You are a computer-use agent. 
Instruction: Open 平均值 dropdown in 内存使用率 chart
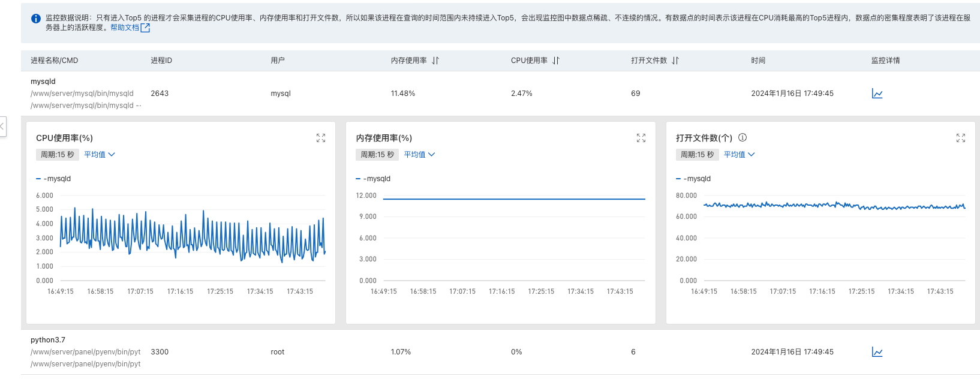pyautogui.click(x=419, y=155)
